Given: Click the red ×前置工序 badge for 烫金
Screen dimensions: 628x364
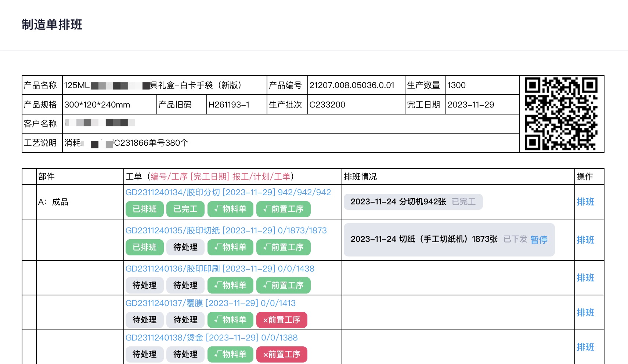Looking at the screenshot, I should pos(282,354).
